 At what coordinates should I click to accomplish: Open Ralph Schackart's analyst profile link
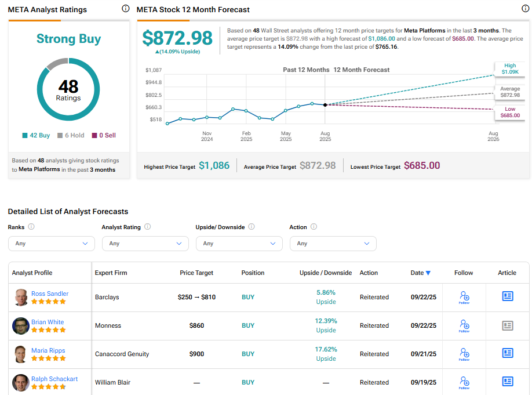54,379
